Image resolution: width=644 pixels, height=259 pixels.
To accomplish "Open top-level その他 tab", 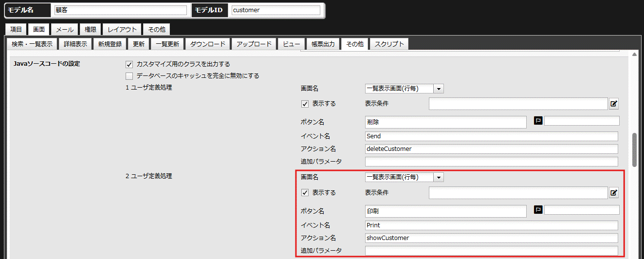I will pos(157,30).
